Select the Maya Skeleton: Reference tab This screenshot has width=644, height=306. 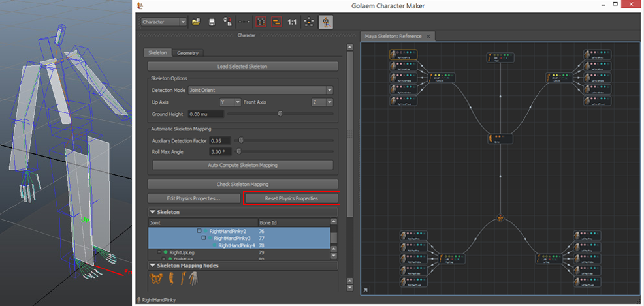pos(393,36)
